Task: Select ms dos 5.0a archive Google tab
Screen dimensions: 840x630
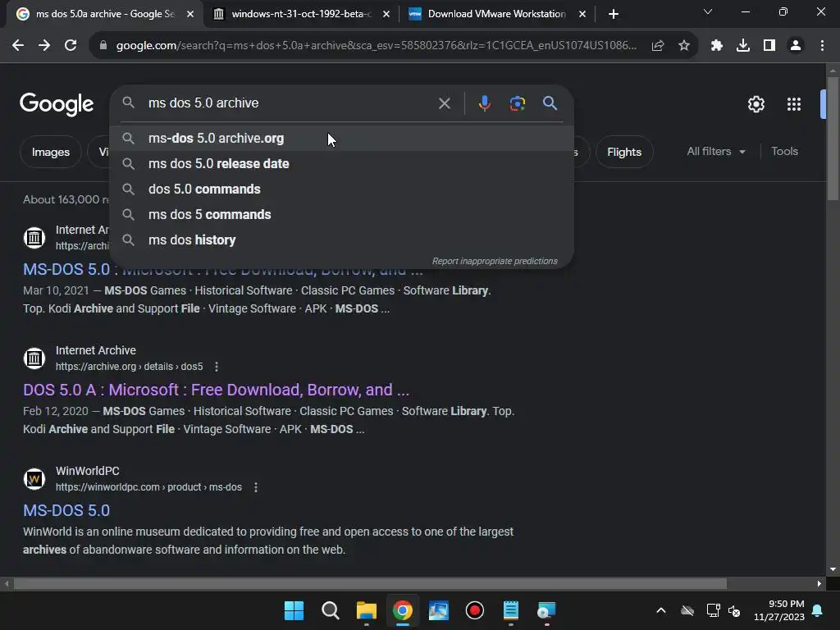Action: click(x=105, y=14)
